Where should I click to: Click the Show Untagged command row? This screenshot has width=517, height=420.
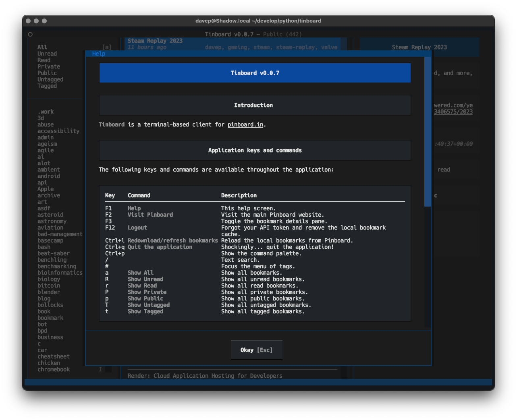(x=255, y=305)
